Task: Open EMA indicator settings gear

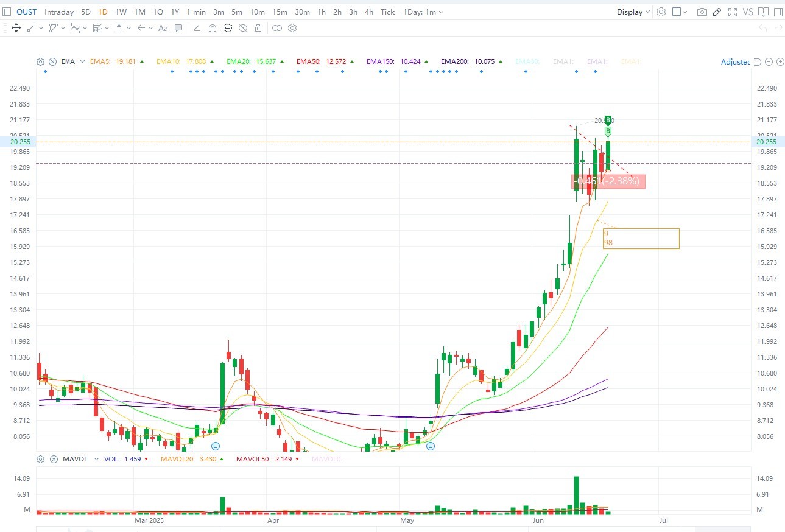Action: point(40,61)
